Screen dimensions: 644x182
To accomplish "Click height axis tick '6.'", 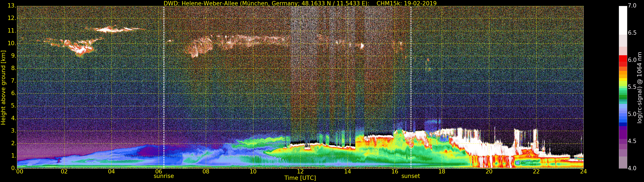I will tap(13, 93).
